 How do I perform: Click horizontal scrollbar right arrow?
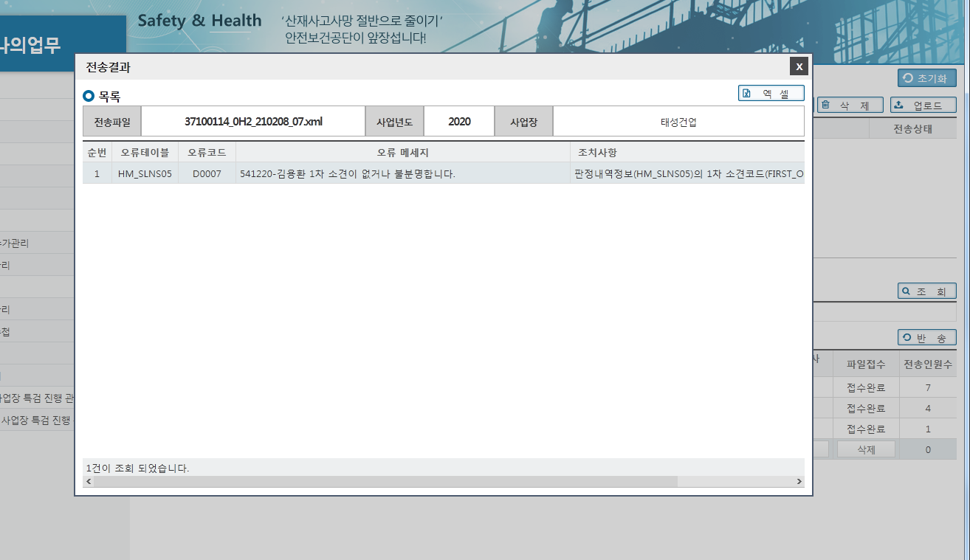[799, 481]
